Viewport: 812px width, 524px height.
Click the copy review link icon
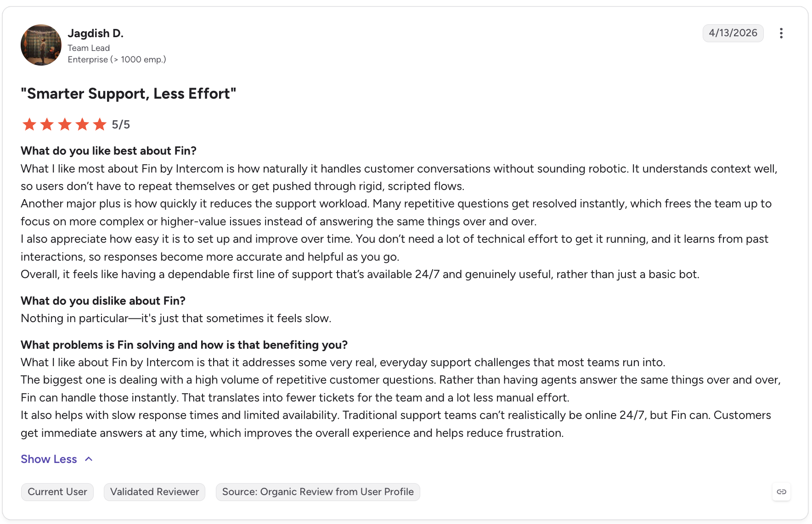coord(781,492)
